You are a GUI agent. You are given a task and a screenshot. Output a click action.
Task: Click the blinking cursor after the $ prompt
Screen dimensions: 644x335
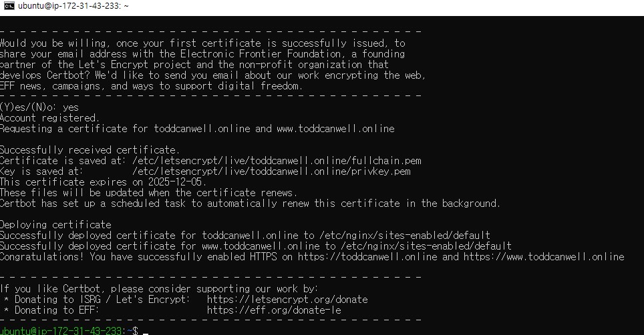(146, 332)
